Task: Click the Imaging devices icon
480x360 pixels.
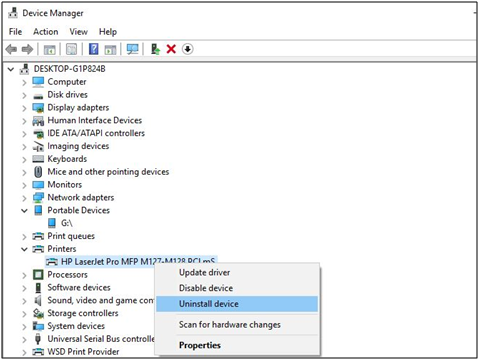Action: pos(38,146)
